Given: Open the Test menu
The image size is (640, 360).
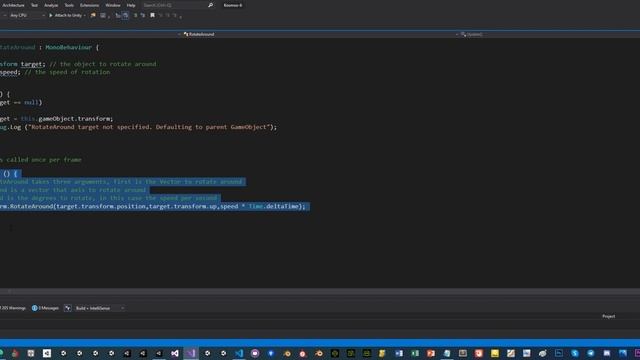Looking at the screenshot, I should click(34, 5).
